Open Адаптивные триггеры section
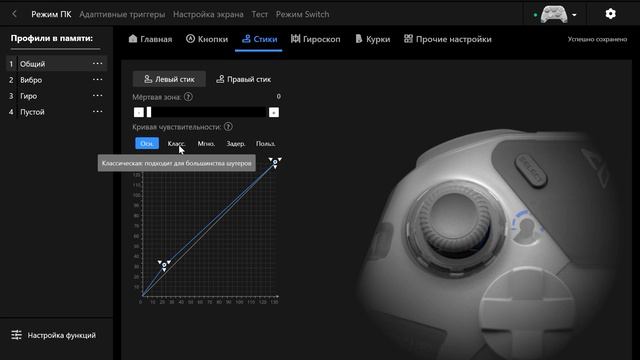Viewport: 640px width, 360px height. click(122, 14)
